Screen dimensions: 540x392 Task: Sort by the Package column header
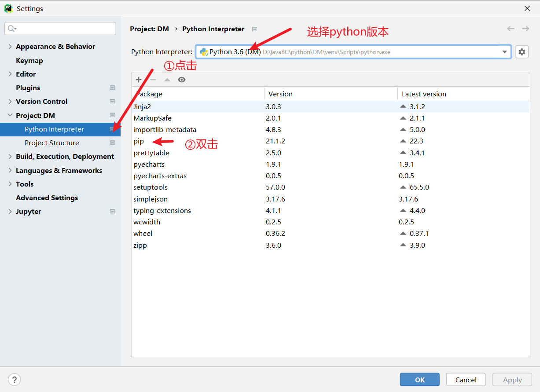click(198, 94)
